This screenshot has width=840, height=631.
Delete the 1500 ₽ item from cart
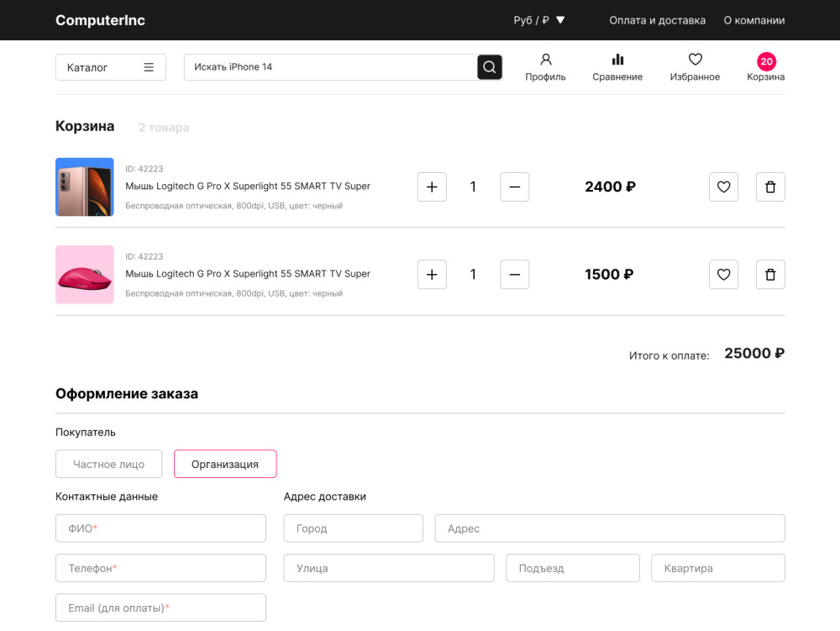coord(770,275)
